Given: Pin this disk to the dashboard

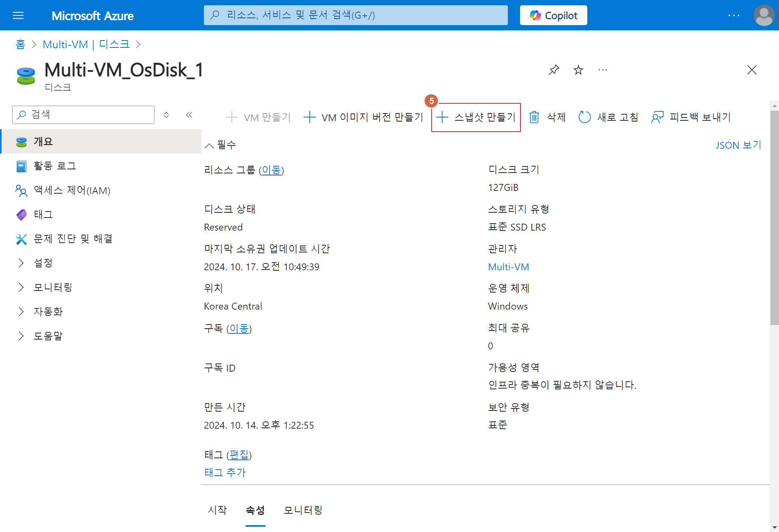Looking at the screenshot, I should click(x=554, y=70).
